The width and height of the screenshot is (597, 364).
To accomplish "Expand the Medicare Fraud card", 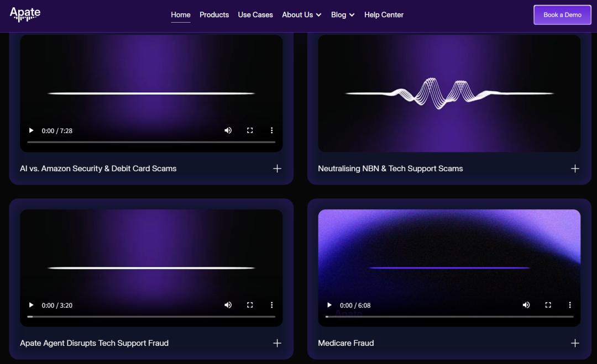I will 575,343.
